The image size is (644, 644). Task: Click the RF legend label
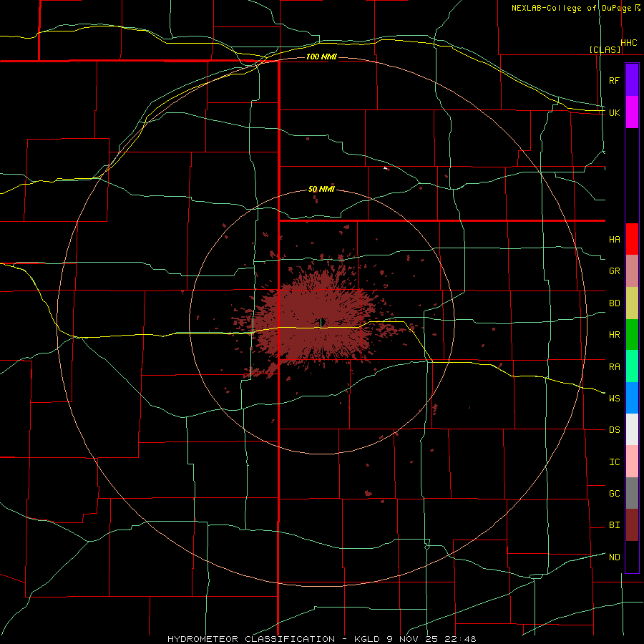614,80
